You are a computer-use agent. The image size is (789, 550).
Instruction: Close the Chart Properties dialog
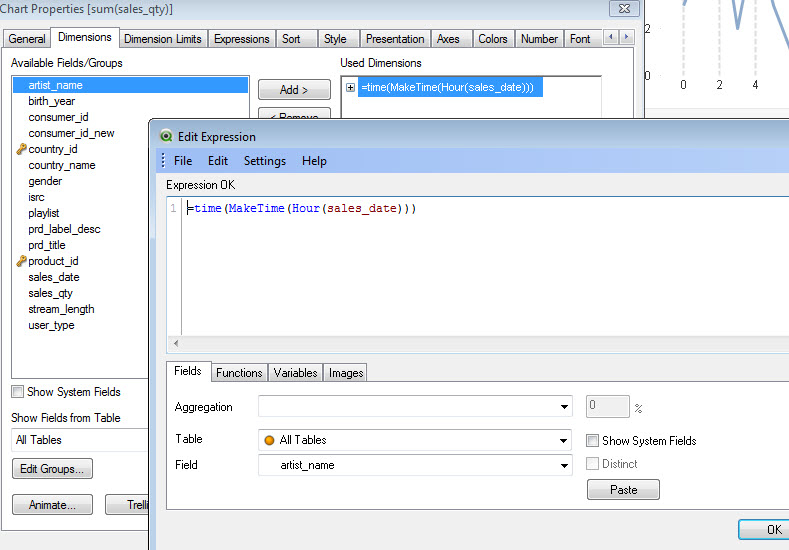[624, 9]
